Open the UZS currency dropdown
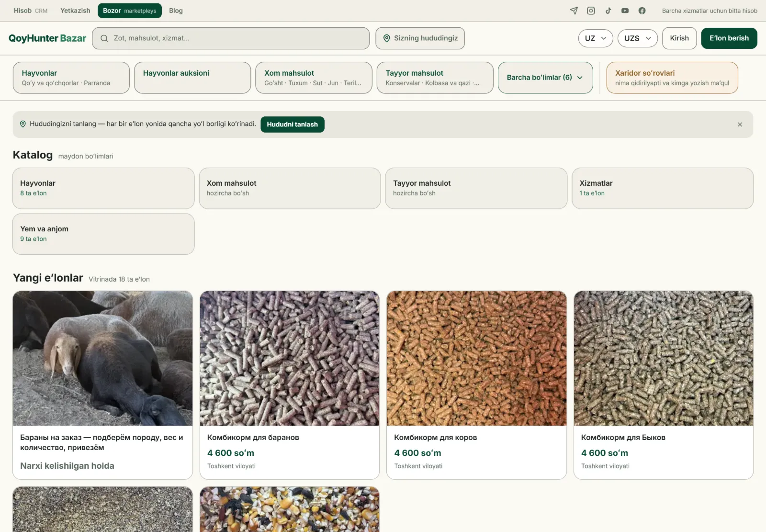The image size is (766, 532). [x=638, y=38]
